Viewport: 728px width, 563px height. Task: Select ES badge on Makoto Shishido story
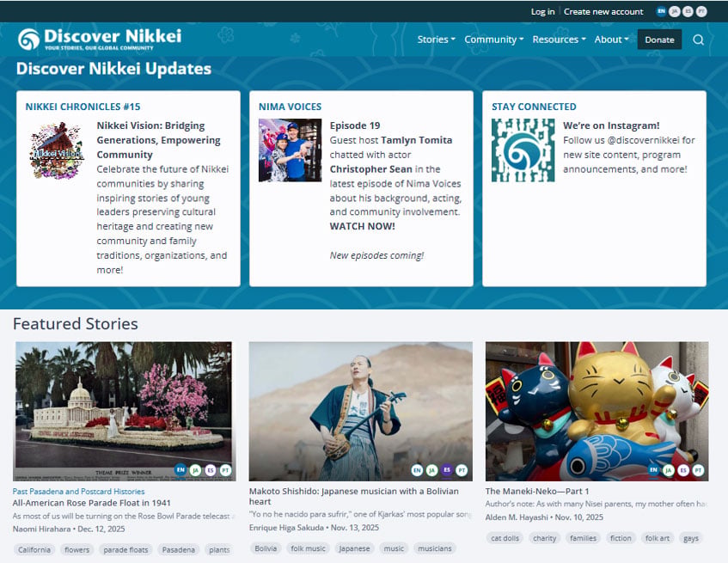pyautogui.click(x=447, y=469)
